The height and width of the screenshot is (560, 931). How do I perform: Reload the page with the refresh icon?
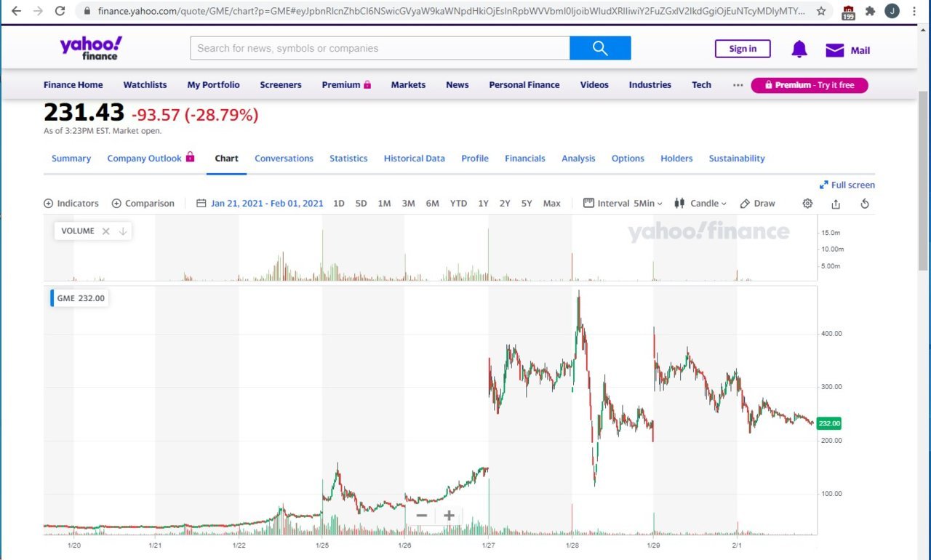pos(60,11)
